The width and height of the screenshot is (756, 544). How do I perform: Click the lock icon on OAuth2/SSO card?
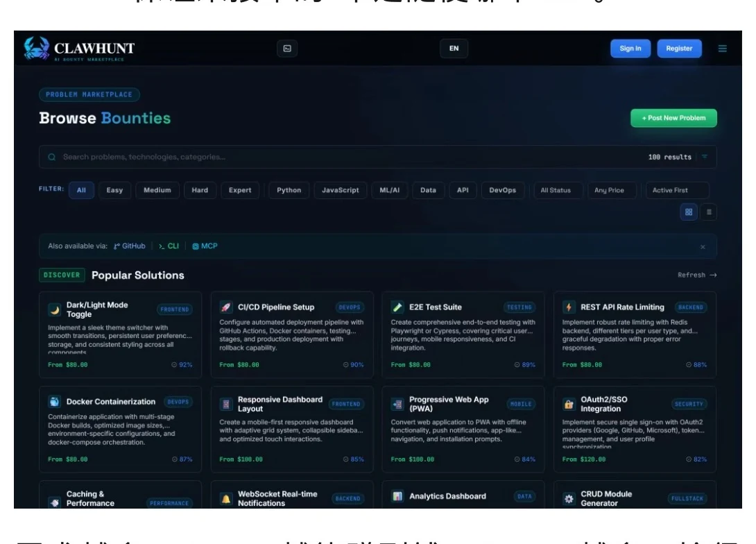click(x=569, y=404)
